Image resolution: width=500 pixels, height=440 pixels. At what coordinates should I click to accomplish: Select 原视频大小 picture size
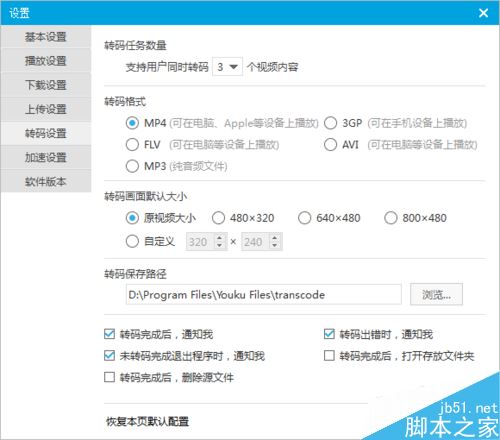[x=132, y=218]
